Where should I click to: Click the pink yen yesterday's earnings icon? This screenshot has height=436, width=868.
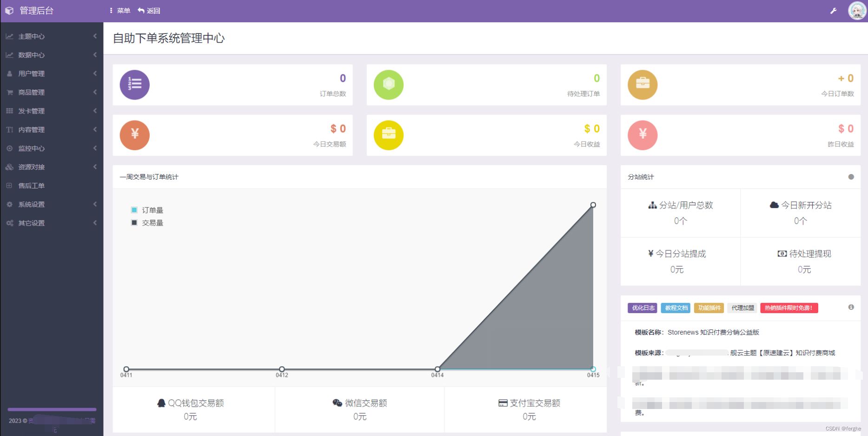click(x=642, y=135)
